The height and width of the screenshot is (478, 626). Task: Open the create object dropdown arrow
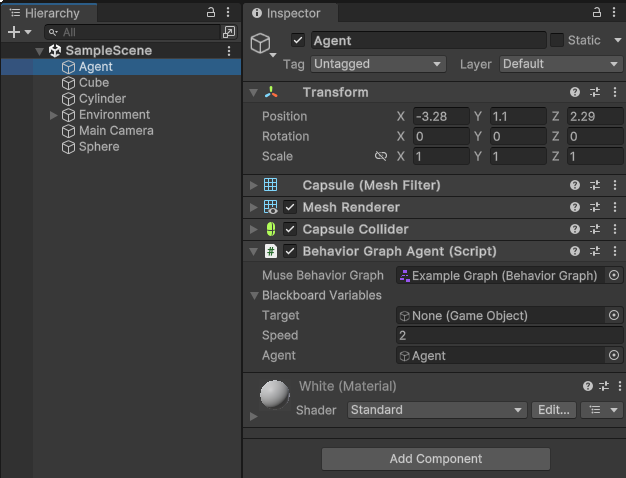coord(28,32)
